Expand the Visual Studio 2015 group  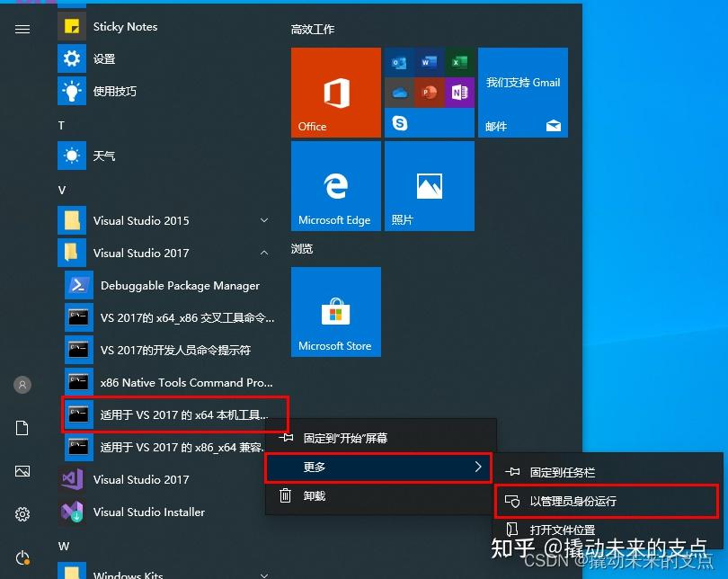[263, 220]
